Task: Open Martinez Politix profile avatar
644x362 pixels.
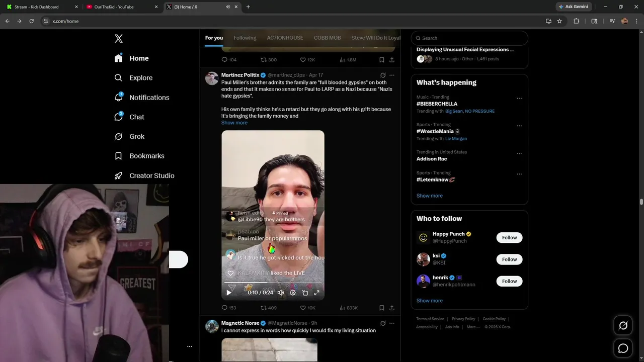Action: [x=212, y=78]
